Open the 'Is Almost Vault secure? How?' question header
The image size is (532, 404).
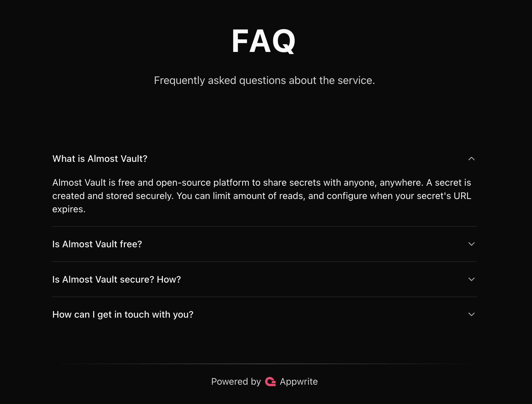pyautogui.click(x=117, y=279)
